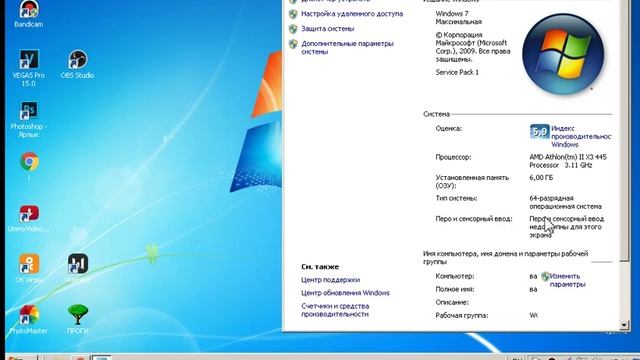Open Центр обновления Windows link
The height and width of the screenshot is (360, 640).
click(x=345, y=293)
